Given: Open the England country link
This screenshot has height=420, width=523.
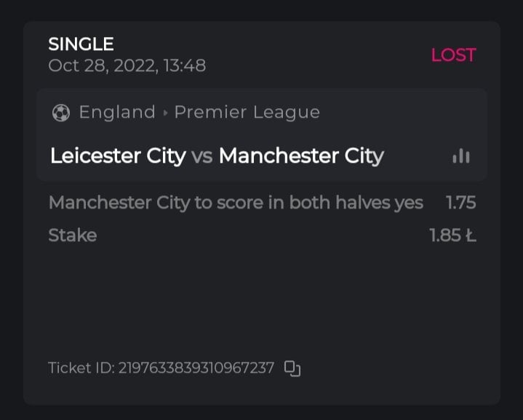Looking at the screenshot, I should point(117,113).
